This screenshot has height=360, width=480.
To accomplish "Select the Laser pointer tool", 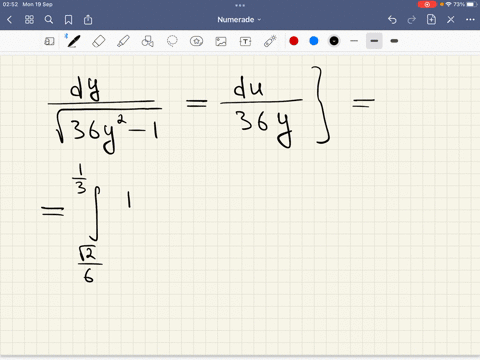I will pos(270,41).
